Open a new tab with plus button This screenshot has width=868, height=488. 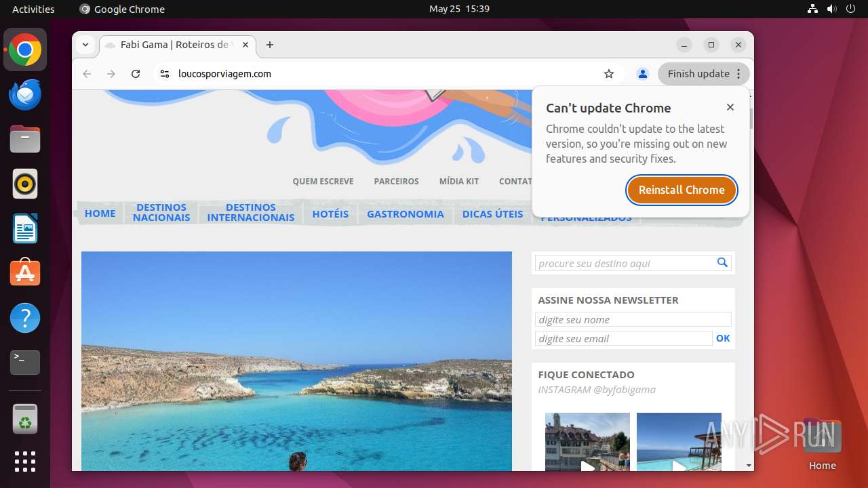pos(270,45)
